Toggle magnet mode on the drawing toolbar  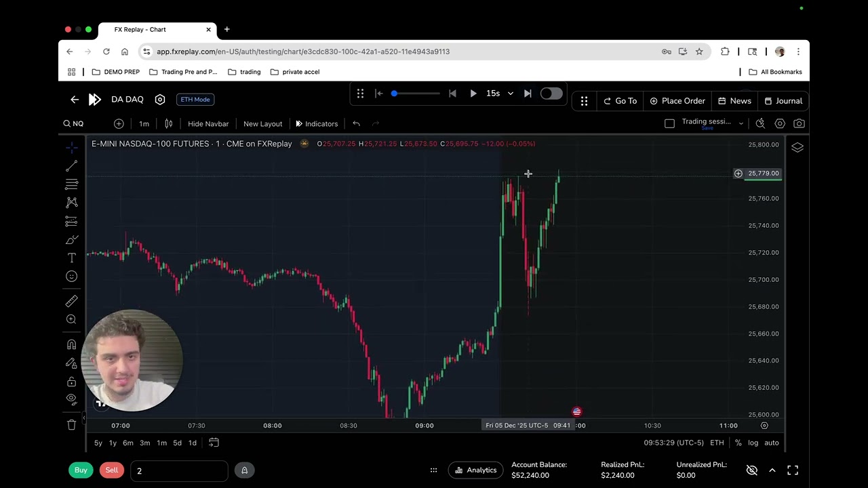point(71,344)
